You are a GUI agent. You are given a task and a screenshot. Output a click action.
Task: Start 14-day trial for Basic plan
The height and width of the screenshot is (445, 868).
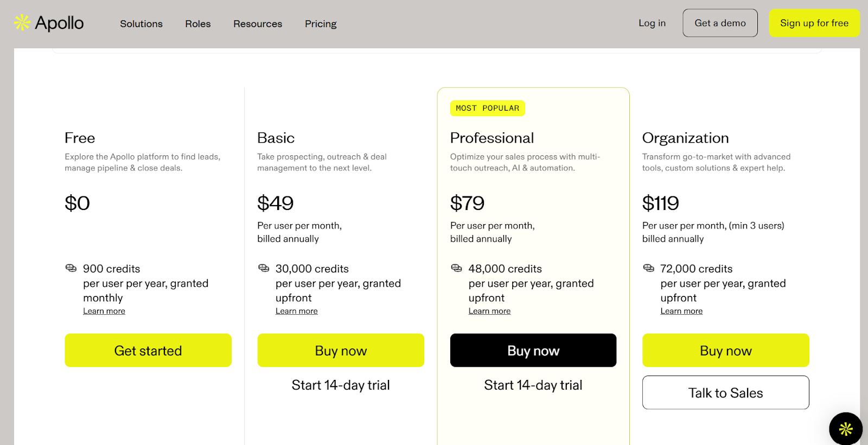(x=341, y=385)
